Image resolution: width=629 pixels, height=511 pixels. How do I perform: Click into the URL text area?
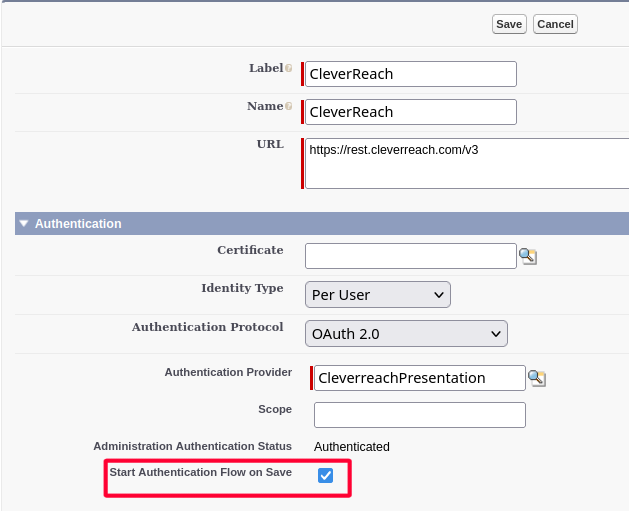point(467,163)
